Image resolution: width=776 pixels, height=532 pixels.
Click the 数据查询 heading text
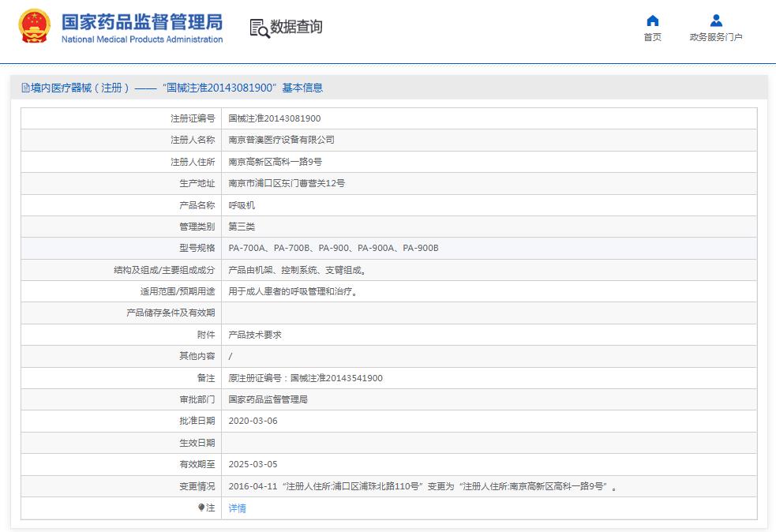pos(296,27)
